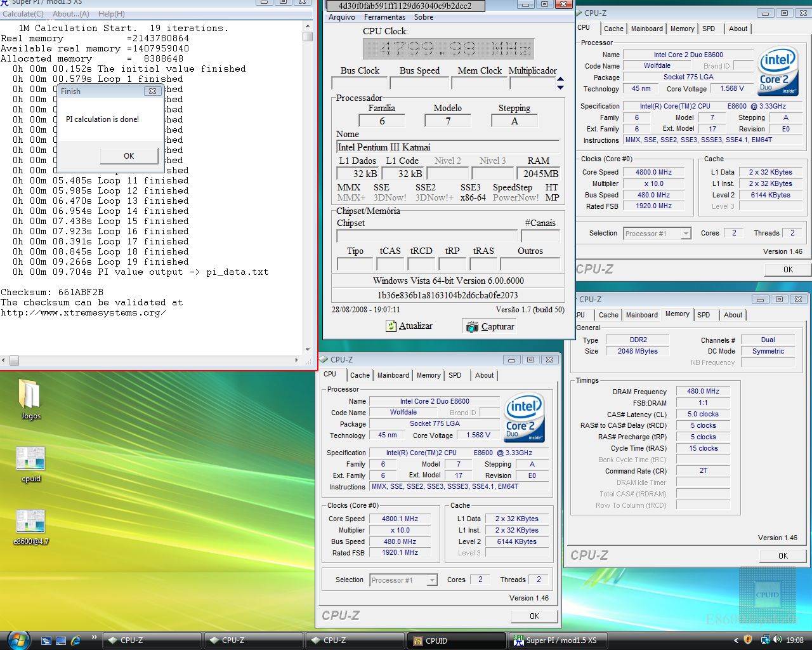This screenshot has width=812, height=650.
Task: Click the network tray icon
Action: (x=765, y=640)
